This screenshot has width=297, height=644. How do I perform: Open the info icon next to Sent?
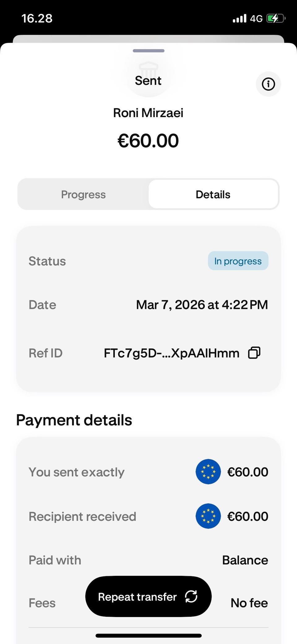268,84
